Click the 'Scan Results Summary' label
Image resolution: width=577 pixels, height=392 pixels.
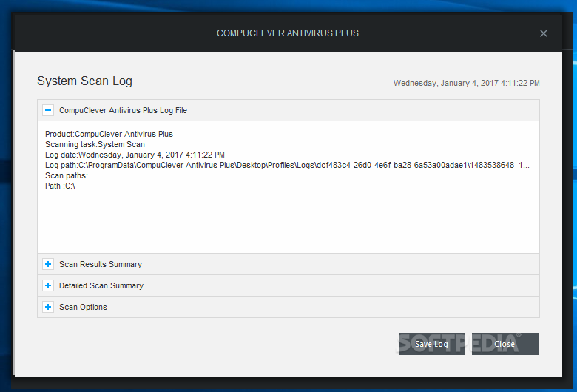[101, 264]
